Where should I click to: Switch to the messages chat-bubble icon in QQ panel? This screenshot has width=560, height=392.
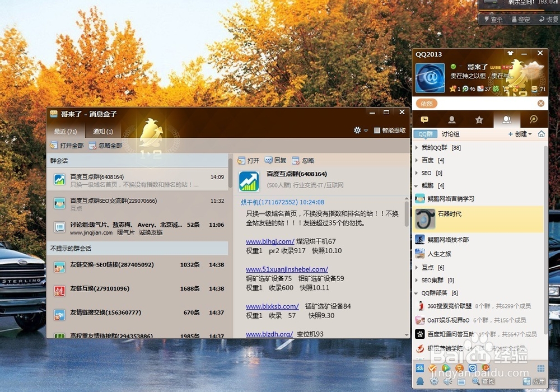click(424, 119)
